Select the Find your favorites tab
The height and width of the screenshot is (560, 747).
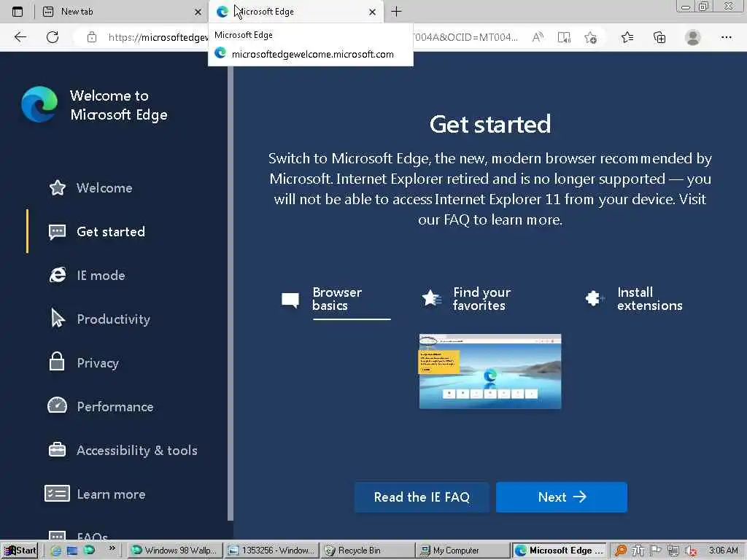(481, 299)
